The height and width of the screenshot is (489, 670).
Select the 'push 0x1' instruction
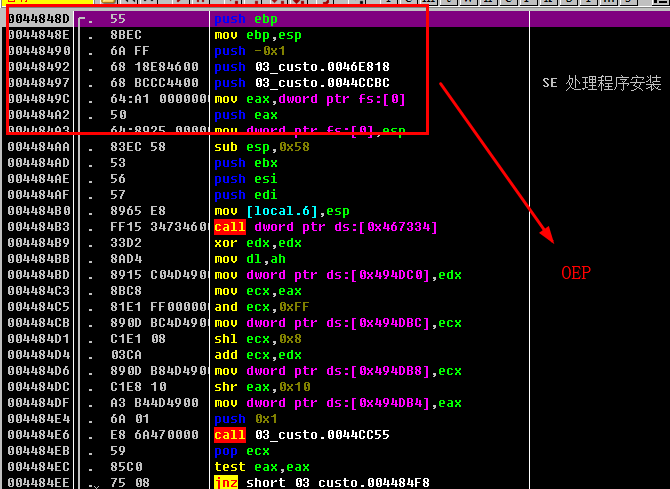(x=246, y=419)
